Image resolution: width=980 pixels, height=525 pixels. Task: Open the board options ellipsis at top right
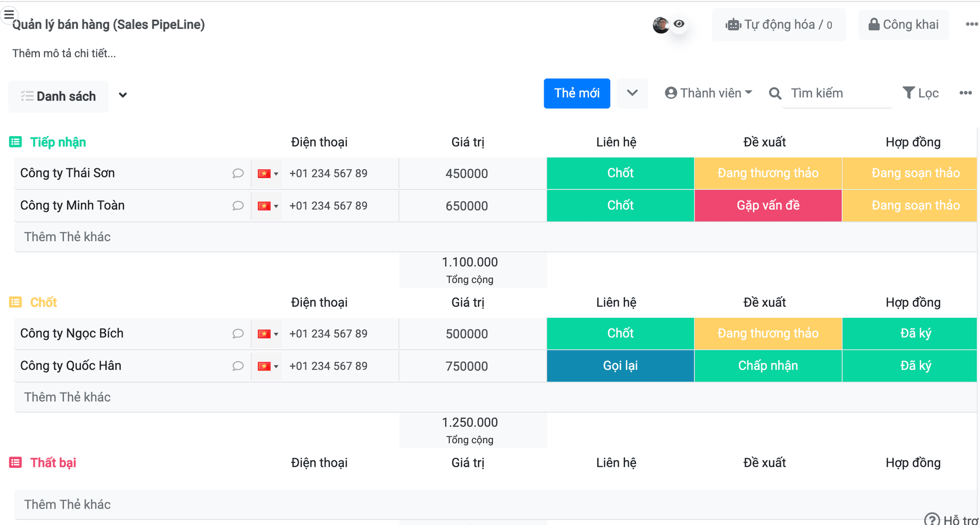[x=971, y=24]
